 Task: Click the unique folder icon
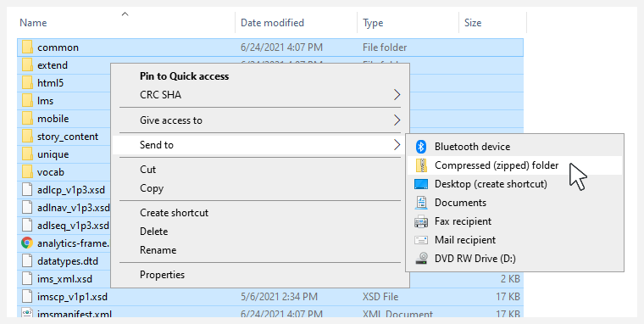click(x=27, y=154)
